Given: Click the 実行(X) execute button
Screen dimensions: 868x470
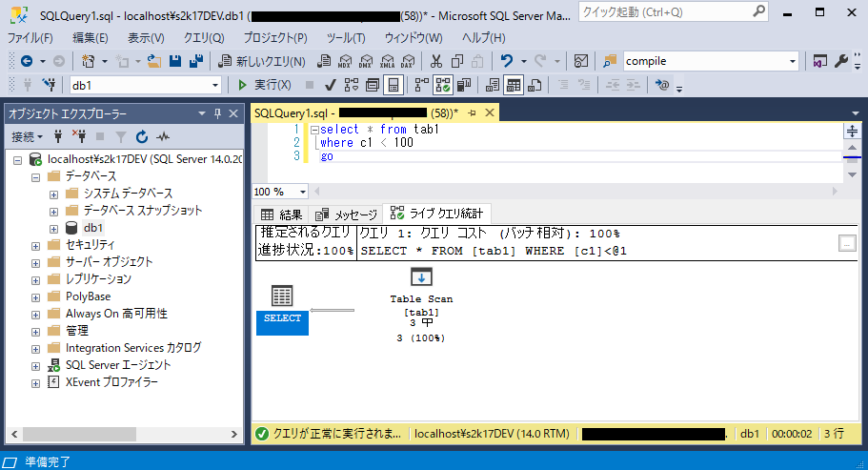Looking at the screenshot, I should pyautogui.click(x=264, y=85).
